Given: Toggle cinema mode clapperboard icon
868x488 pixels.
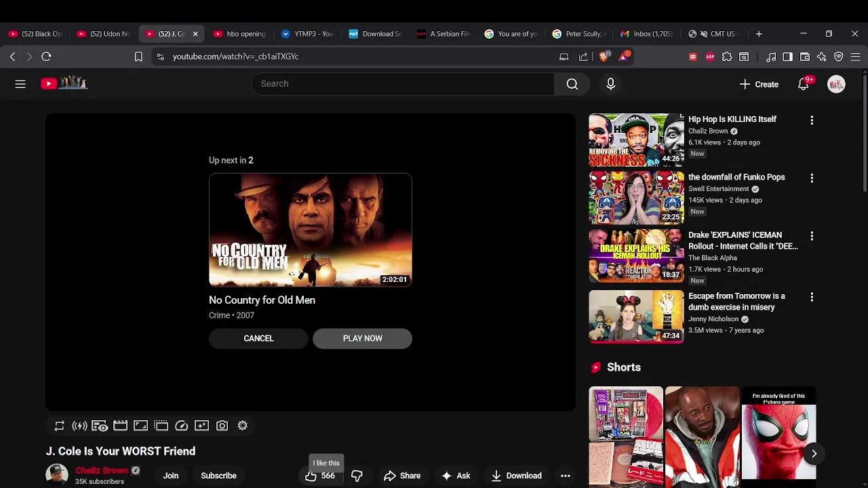Looking at the screenshot, I should [120, 426].
